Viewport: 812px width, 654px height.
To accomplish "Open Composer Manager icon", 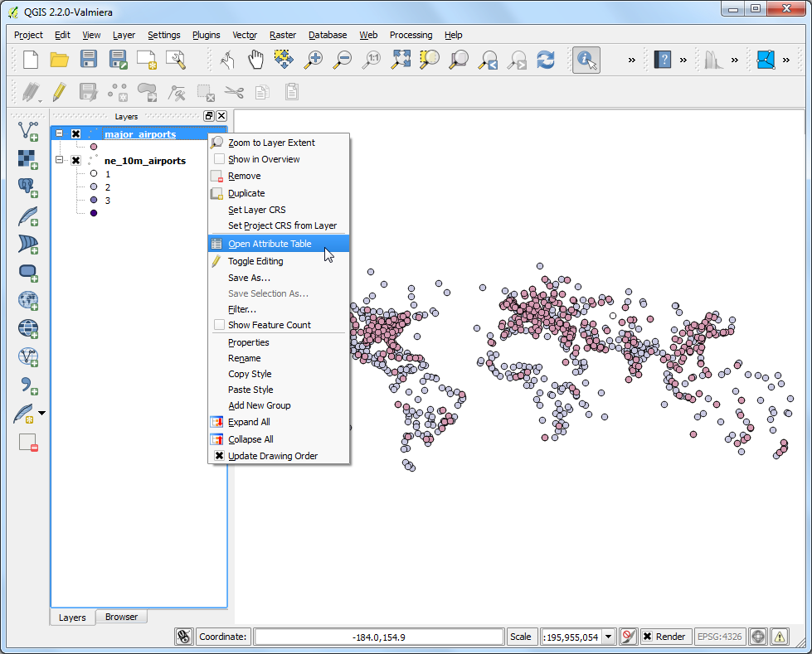I will tap(176, 60).
